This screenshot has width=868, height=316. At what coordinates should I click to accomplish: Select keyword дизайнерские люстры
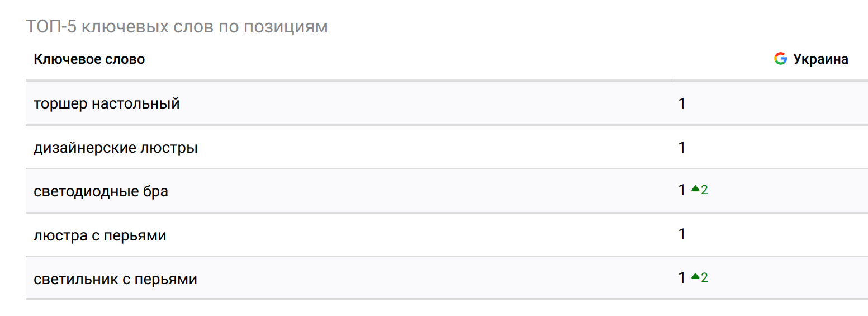point(116,148)
